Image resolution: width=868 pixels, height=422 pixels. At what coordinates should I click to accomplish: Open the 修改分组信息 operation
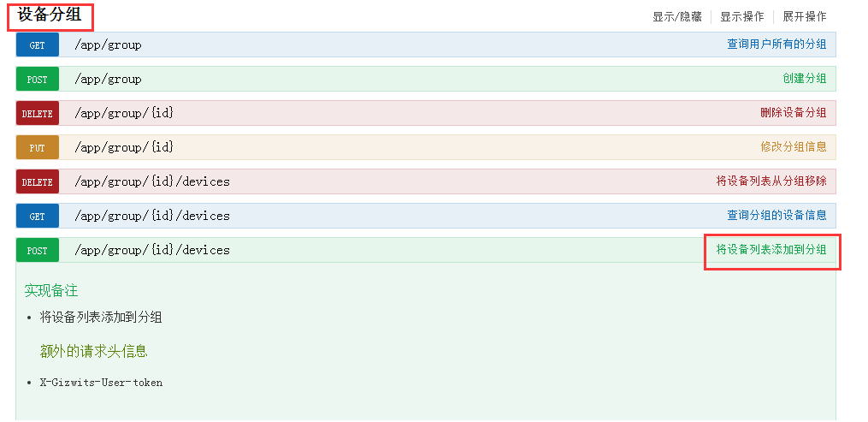click(x=793, y=147)
